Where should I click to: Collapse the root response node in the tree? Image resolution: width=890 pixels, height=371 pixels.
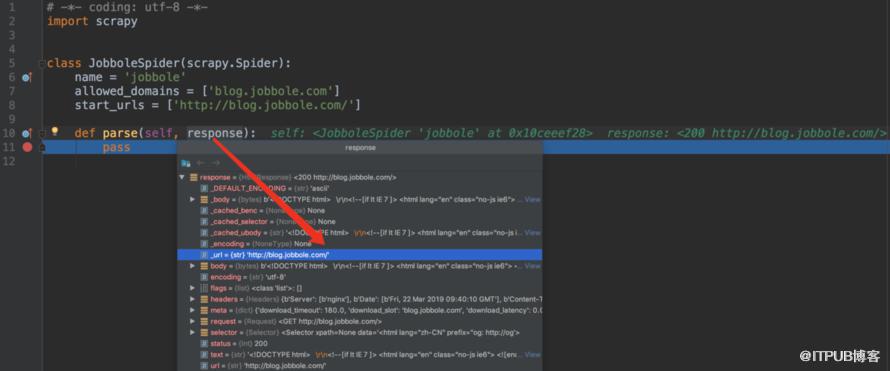pyautogui.click(x=182, y=178)
